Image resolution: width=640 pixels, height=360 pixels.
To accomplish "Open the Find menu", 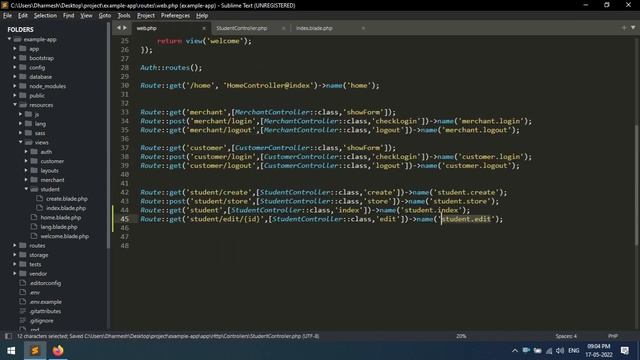I will pos(69,16).
